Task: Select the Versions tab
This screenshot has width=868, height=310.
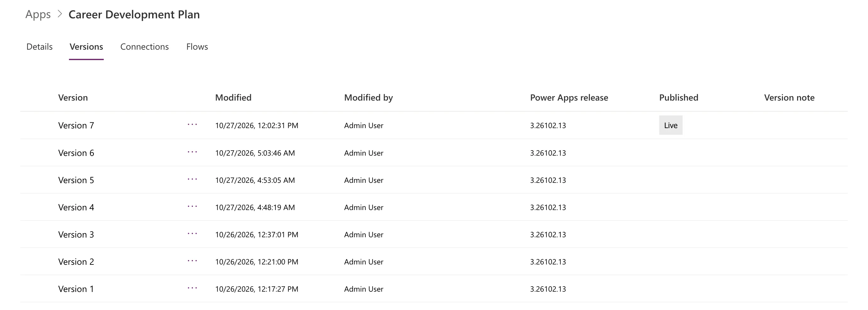Action: [86, 46]
